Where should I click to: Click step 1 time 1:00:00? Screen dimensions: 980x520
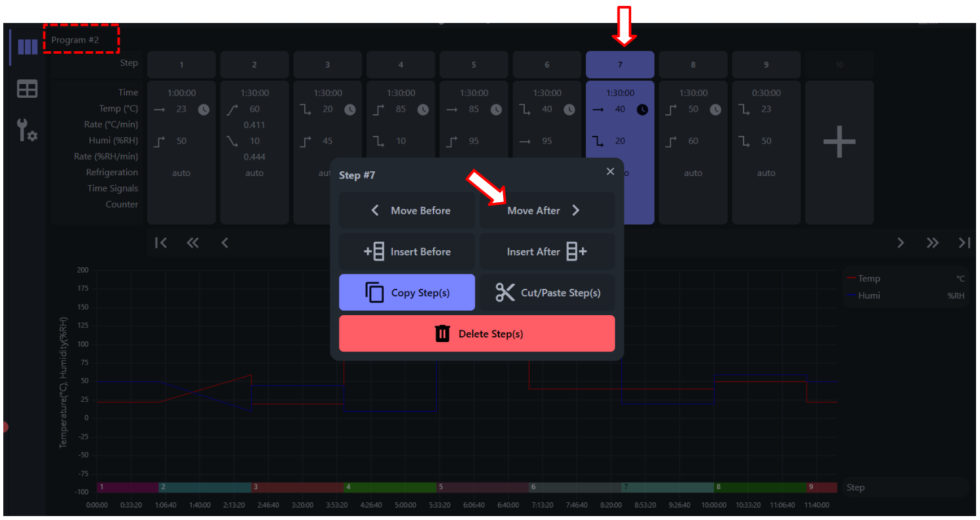point(181,93)
